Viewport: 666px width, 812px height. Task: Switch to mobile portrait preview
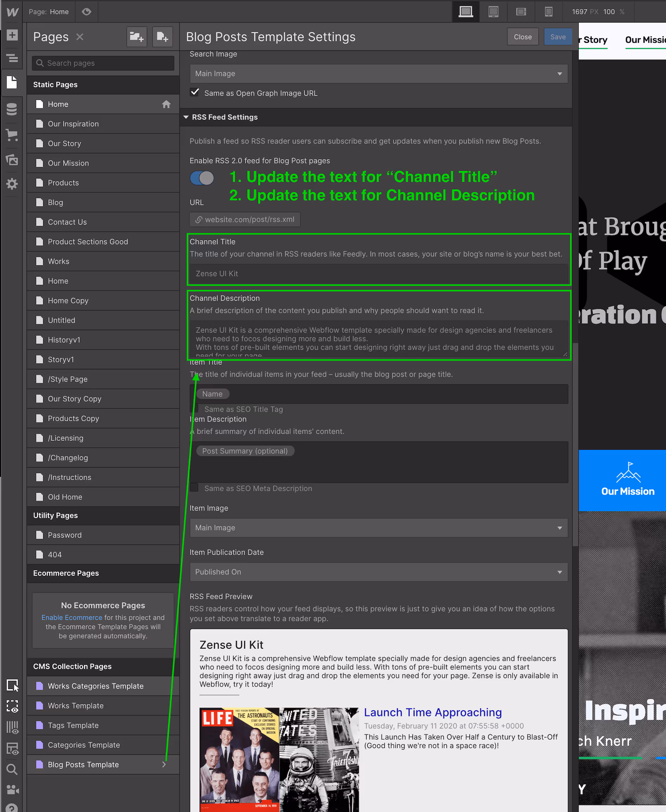pos(549,12)
